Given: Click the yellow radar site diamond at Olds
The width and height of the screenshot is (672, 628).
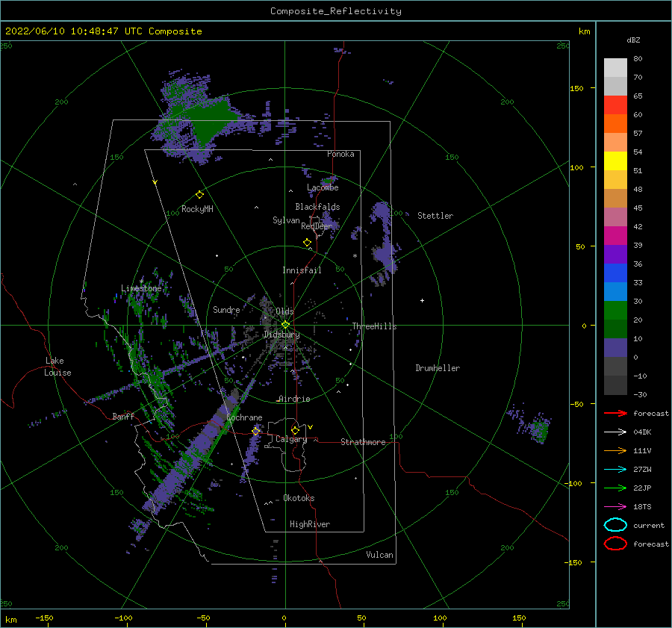Looking at the screenshot, I should (285, 325).
